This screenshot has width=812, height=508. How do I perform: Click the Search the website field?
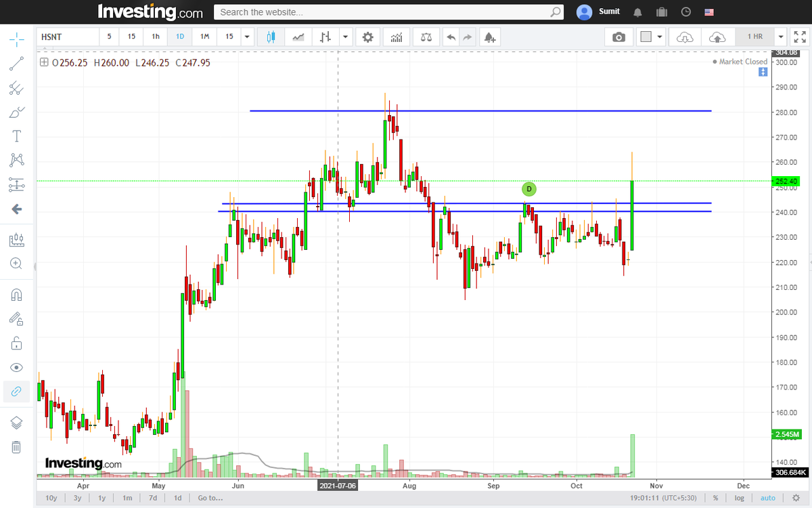click(x=388, y=12)
